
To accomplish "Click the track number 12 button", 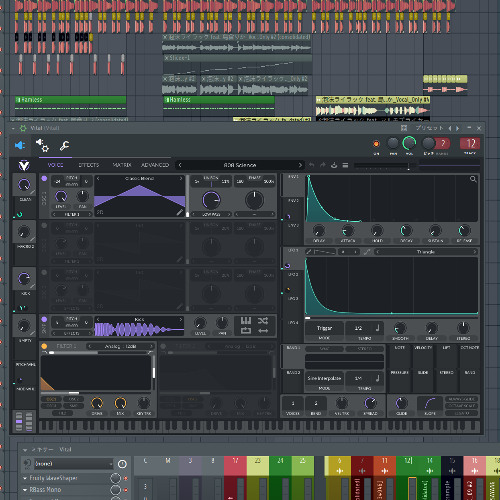I will pos(470,144).
